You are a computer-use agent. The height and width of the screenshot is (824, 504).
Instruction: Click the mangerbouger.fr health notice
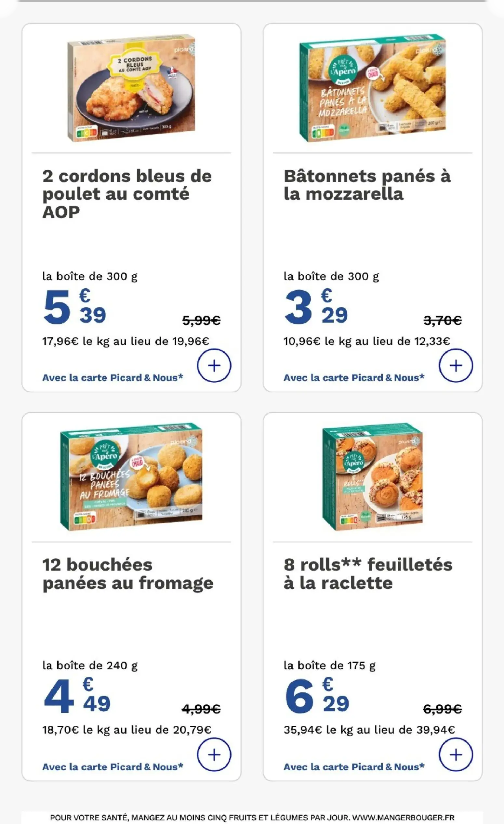click(x=252, y=817)
